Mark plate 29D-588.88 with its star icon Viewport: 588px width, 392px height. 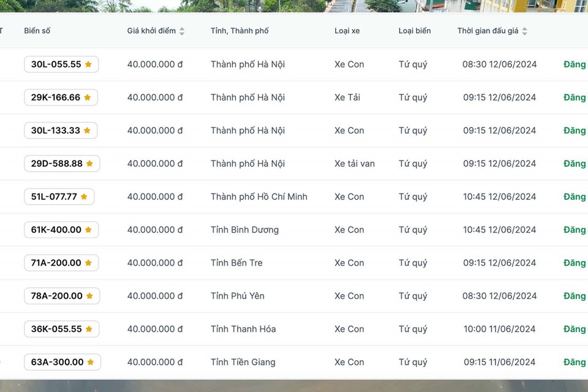[x=89, y=164]
